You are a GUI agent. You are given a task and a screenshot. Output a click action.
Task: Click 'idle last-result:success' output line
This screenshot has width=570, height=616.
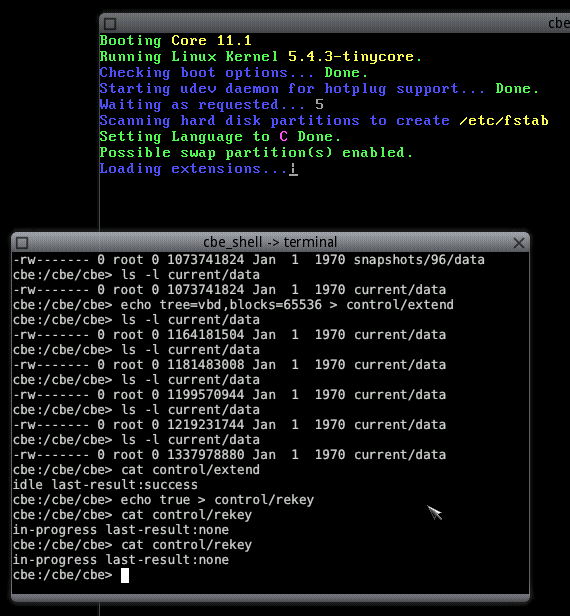pos(105,485)
